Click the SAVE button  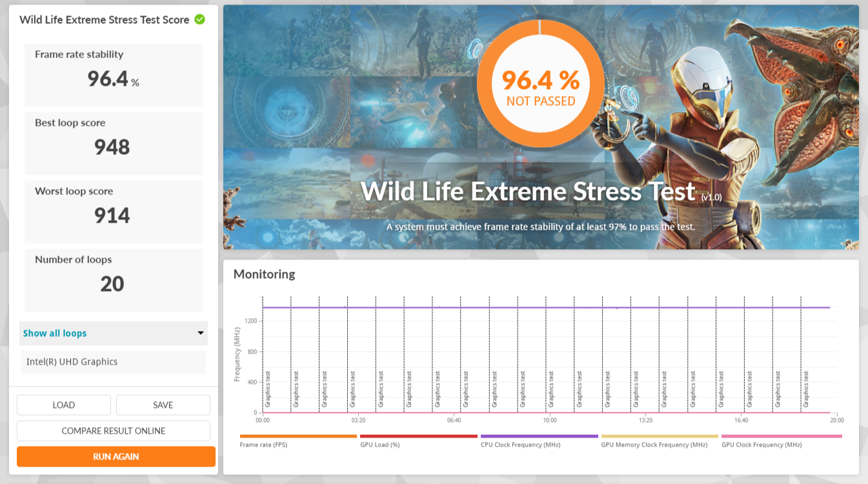(x=163, y=405)
